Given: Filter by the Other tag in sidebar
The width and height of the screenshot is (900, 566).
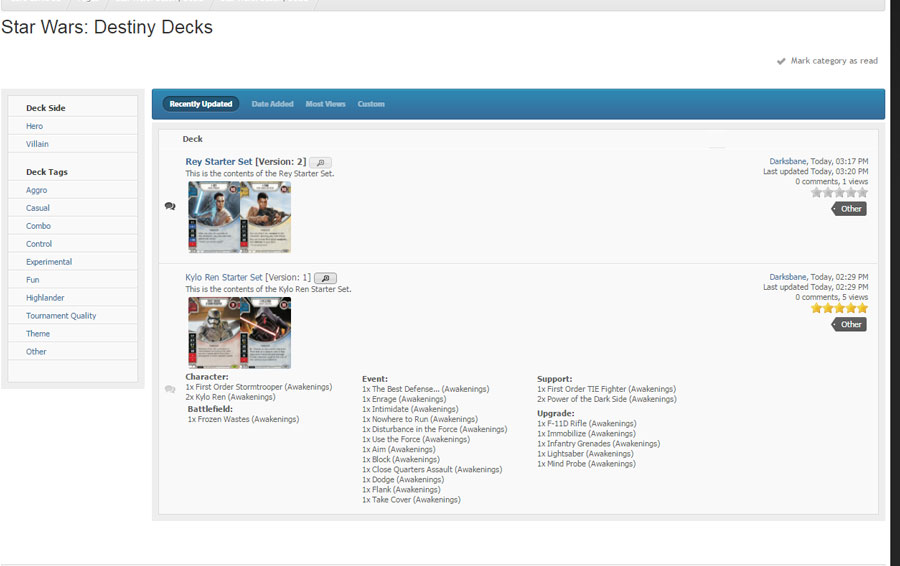Looking at the screenshot, I should [x=36, y=352].
